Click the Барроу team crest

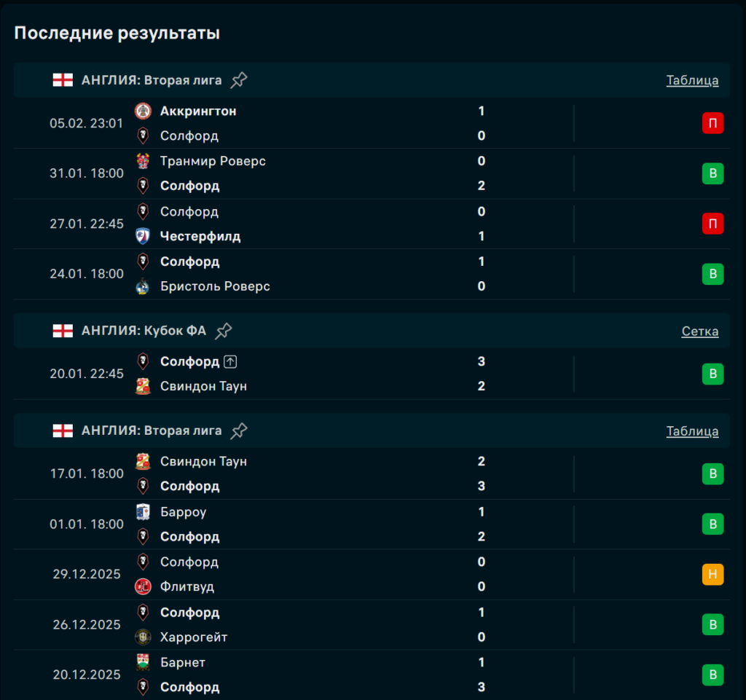[x=143, y=512]
